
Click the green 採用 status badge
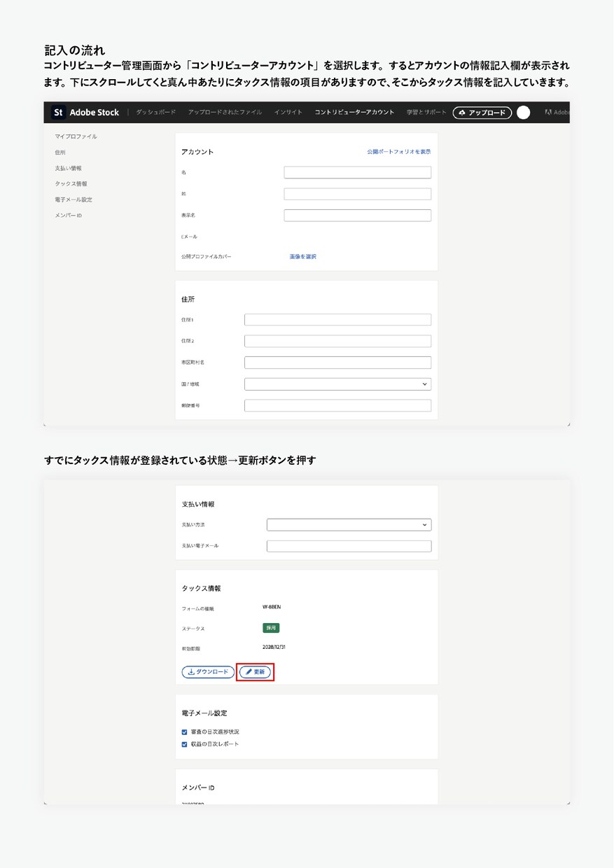[x=271, y=629]
